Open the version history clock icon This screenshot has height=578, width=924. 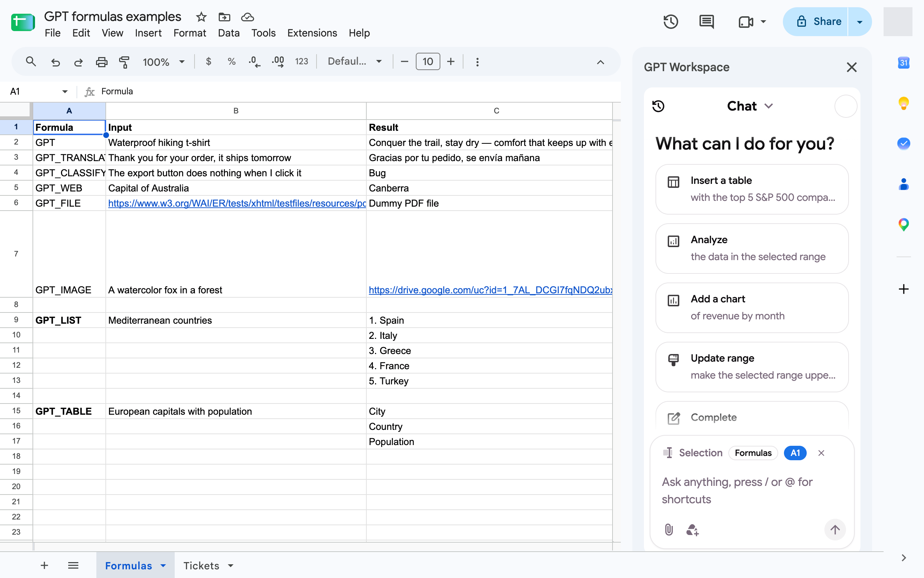tap(671, 22)
